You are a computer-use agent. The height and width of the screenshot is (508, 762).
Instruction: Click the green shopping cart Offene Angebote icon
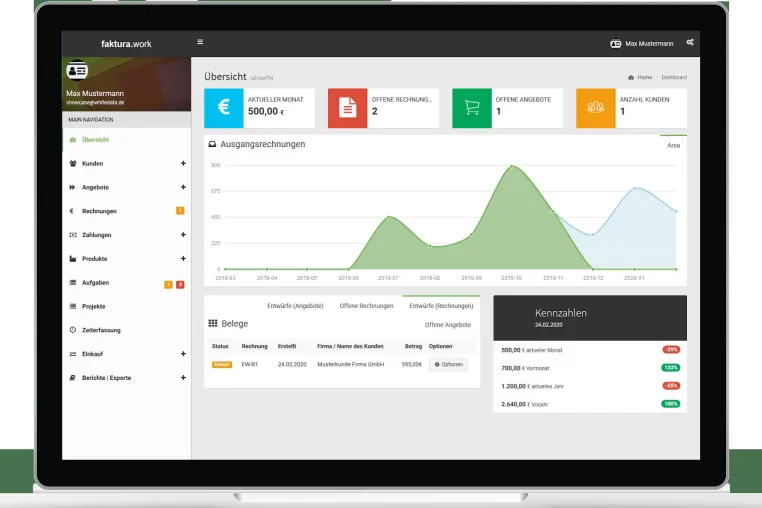coord(472,108)
